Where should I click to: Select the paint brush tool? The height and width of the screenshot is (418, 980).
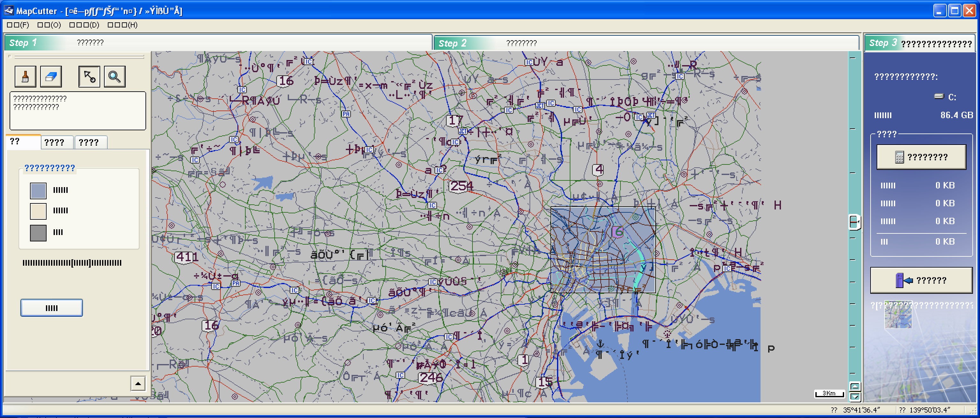tap(26, 77)
